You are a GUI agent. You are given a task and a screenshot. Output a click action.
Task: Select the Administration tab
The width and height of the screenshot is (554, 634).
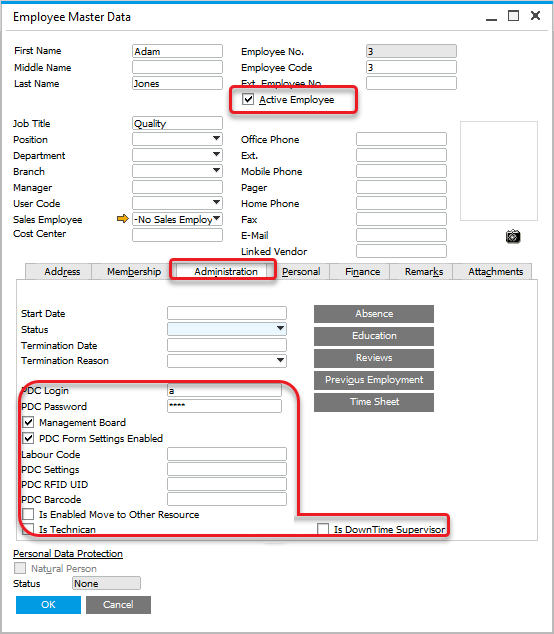click(222, 271)
